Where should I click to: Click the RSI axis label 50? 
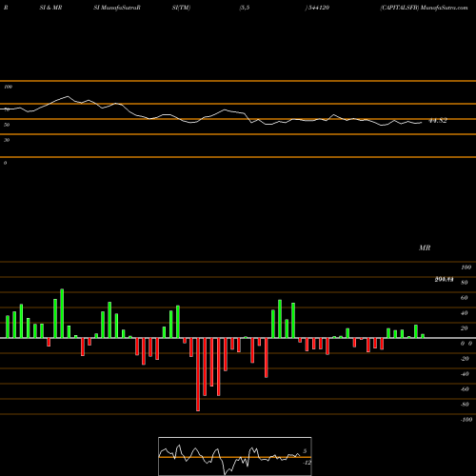(x=7, y=125)
